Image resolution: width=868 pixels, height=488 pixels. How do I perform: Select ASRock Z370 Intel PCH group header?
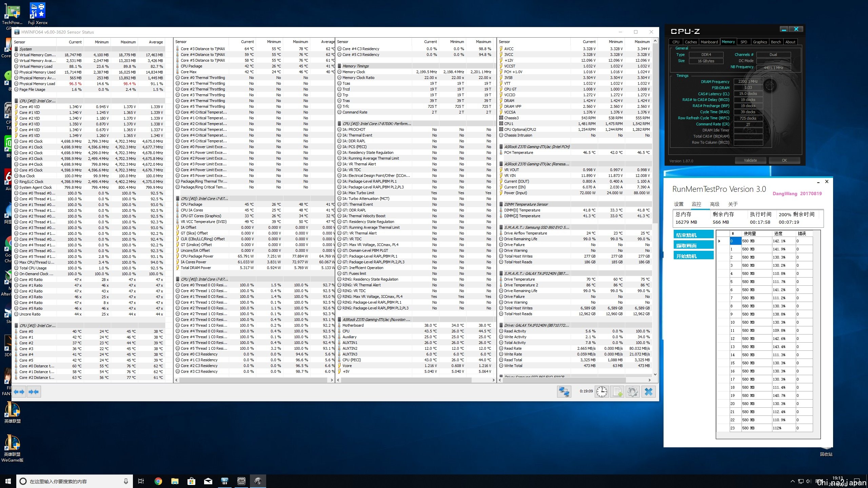point(575,147)
